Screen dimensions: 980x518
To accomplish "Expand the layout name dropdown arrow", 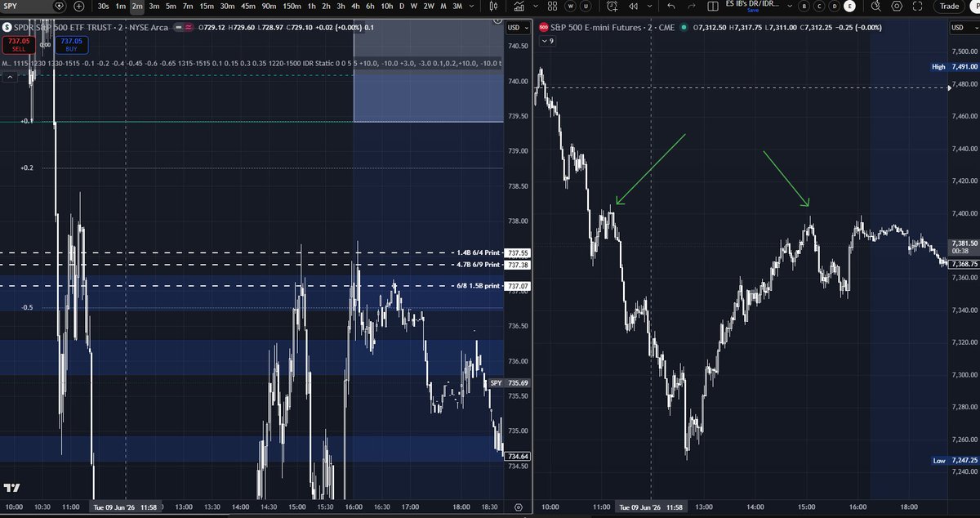I will [790, 6].
